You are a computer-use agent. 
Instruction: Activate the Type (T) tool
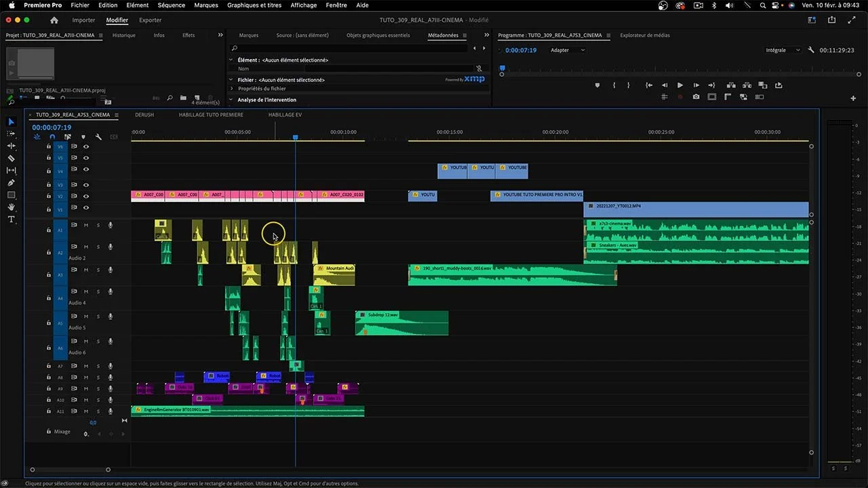point(11,220)
